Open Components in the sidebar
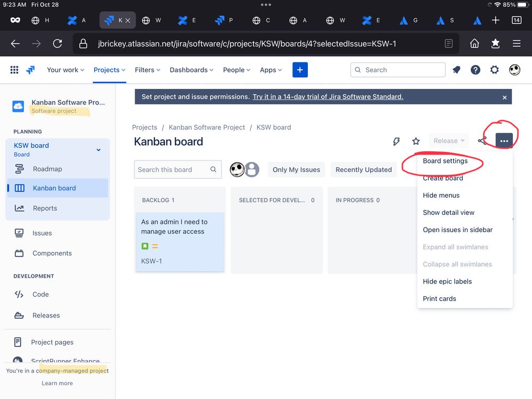The image size is (532, 399). 58,253
